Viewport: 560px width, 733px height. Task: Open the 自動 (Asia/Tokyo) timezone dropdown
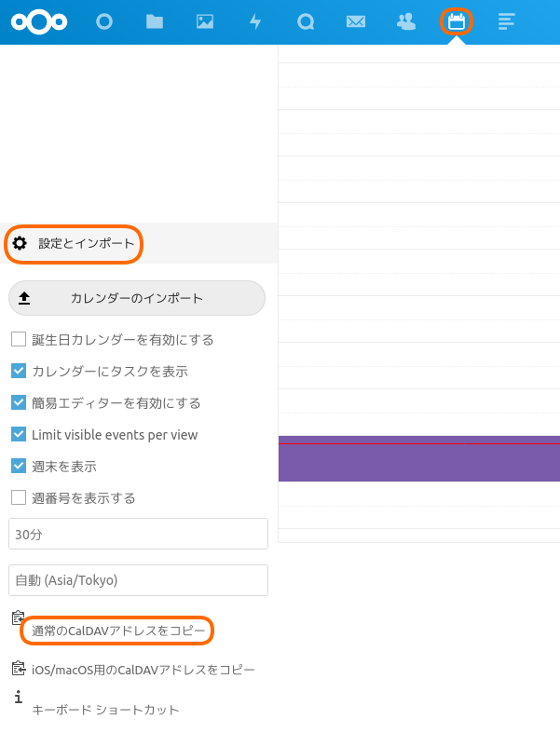coord(138,579)
